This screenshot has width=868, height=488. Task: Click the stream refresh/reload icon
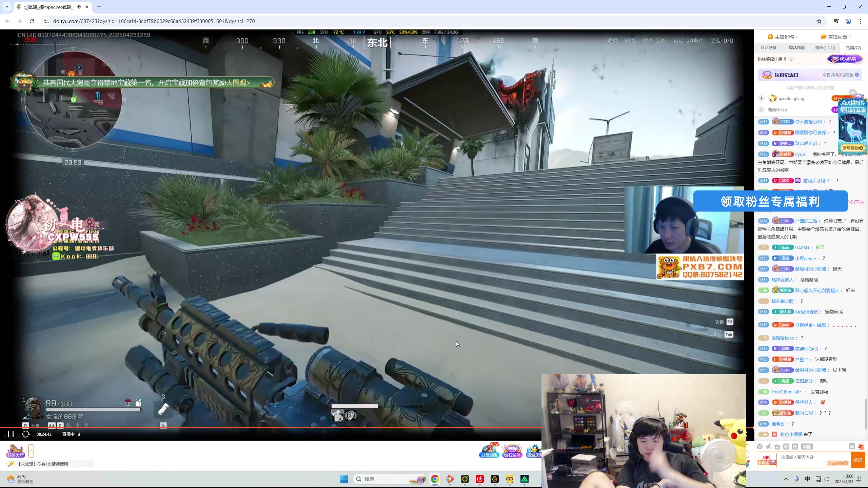tap(26, 434)
